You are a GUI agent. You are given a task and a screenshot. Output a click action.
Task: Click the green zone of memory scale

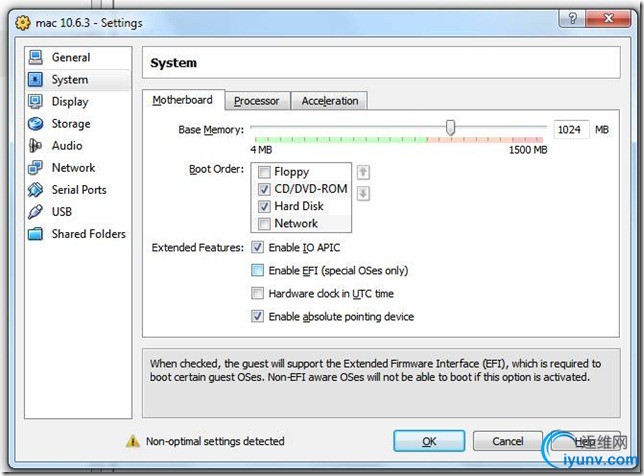340,140
